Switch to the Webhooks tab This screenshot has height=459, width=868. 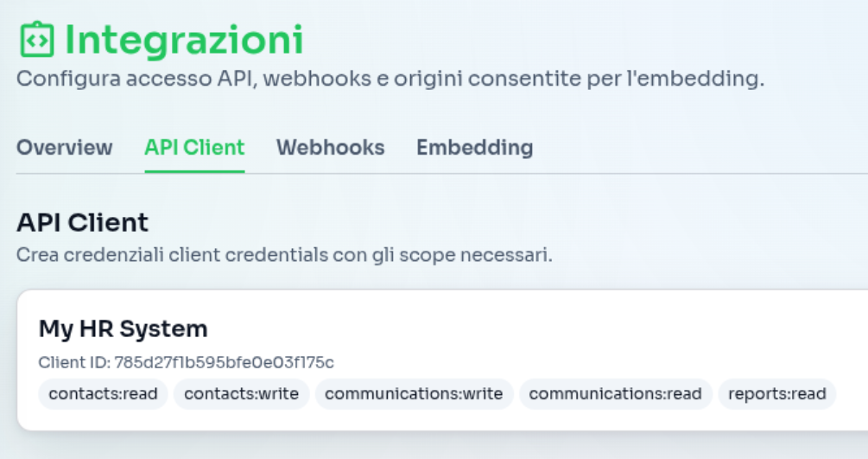[x=330, y=147]
